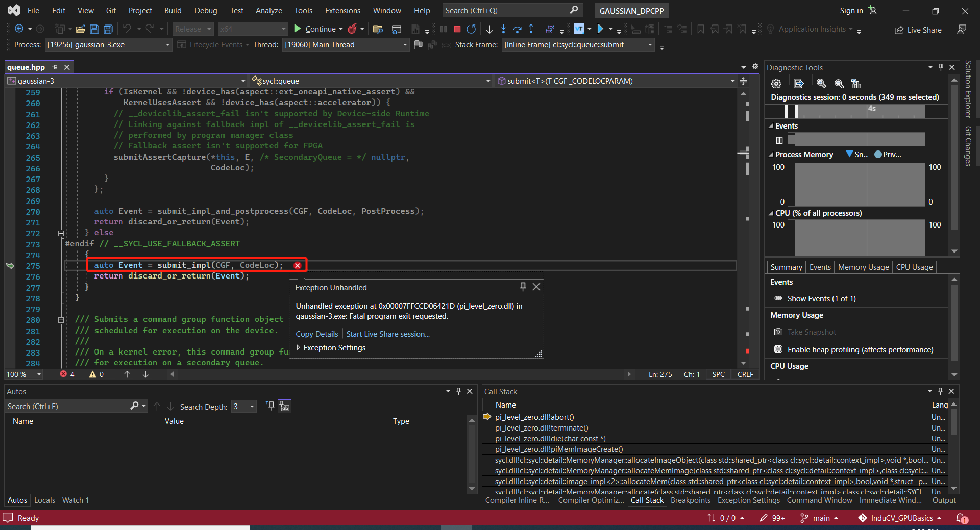Click the red Stop Debugging square
The image size is (980, 530).
click(x=457, y=29)
